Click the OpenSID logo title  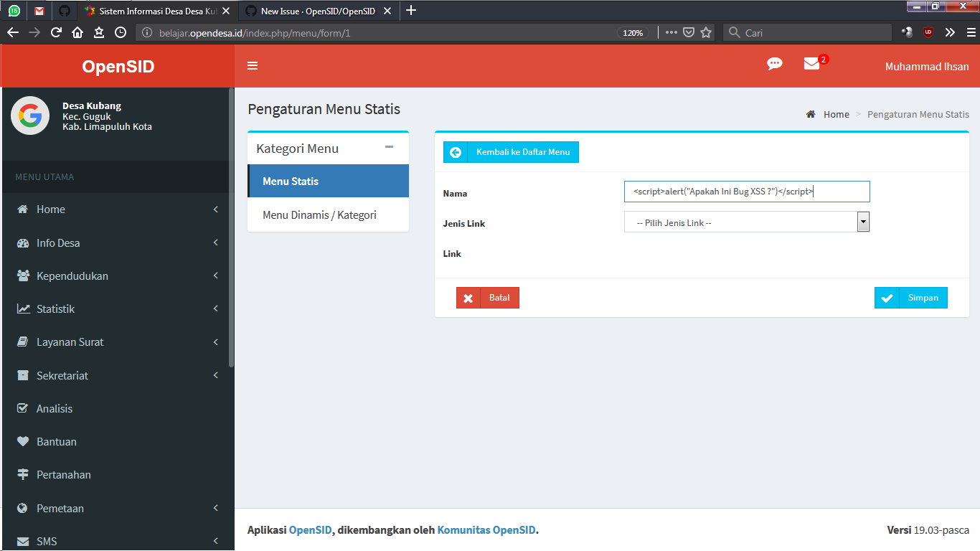[x=118, y=66]
